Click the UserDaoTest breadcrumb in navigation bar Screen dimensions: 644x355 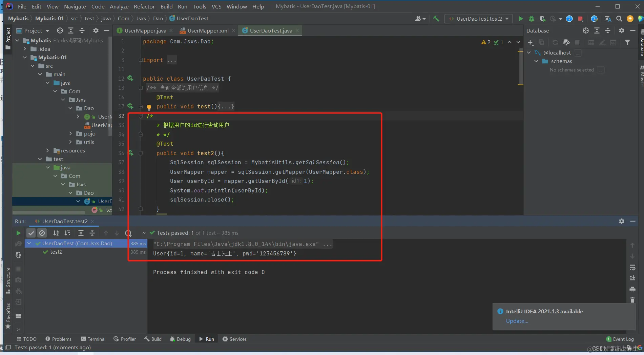[x=189, y=19]
